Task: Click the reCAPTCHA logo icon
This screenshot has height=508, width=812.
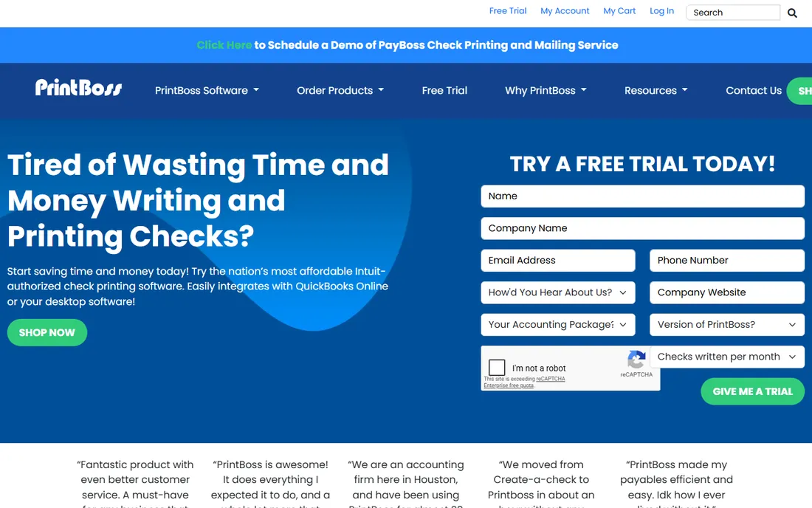Action: (636, 360)
